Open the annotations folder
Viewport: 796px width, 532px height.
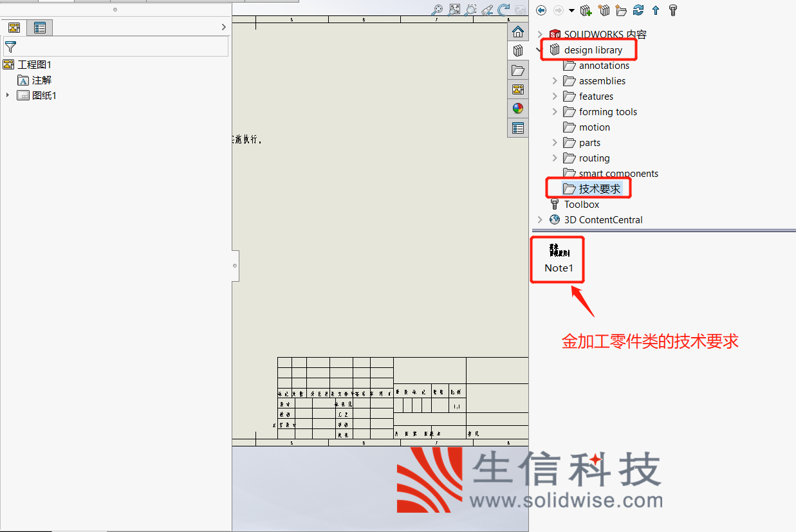click(x=604, y=66)
